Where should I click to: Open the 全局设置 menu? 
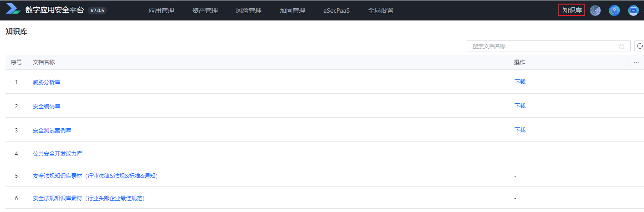381,10
